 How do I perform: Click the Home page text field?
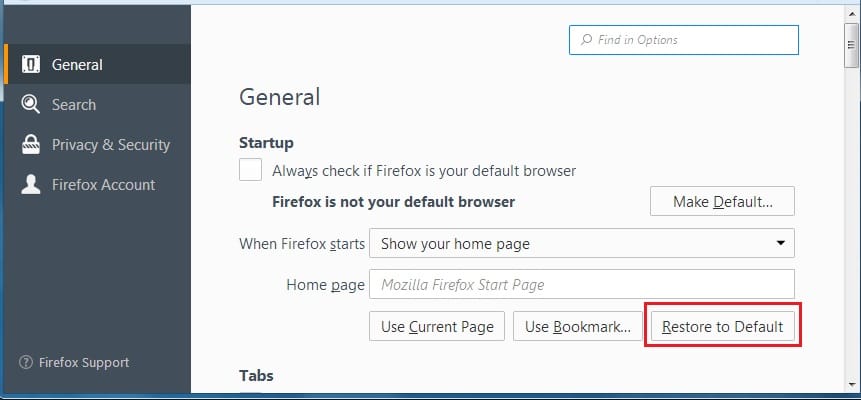(x=581, y=284)
